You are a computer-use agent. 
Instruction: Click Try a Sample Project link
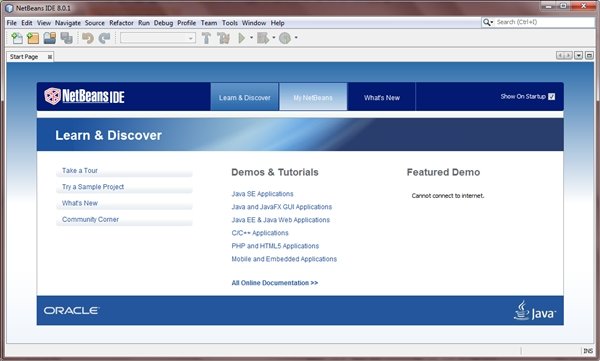point(93,187)
